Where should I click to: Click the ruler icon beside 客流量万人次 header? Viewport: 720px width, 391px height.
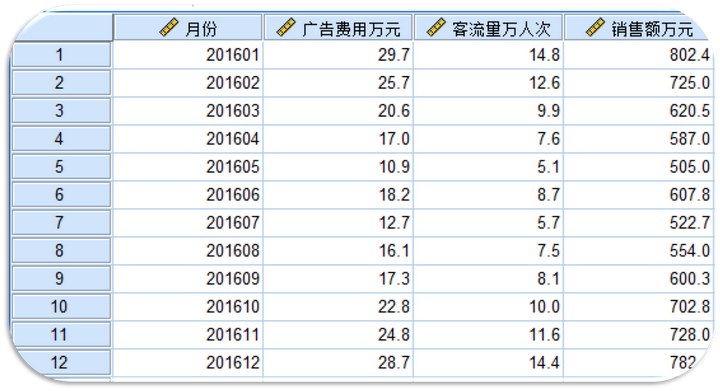(436, 28)
